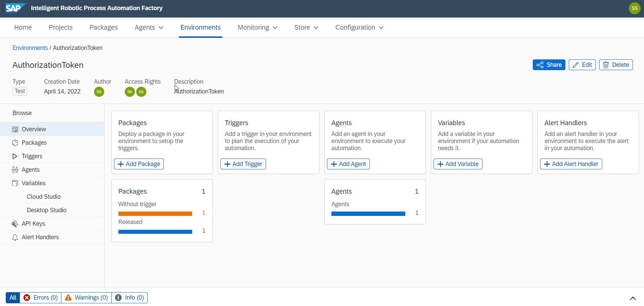Select the Environments tab
This screenshot has height=306, width=644.
(201, 27)
